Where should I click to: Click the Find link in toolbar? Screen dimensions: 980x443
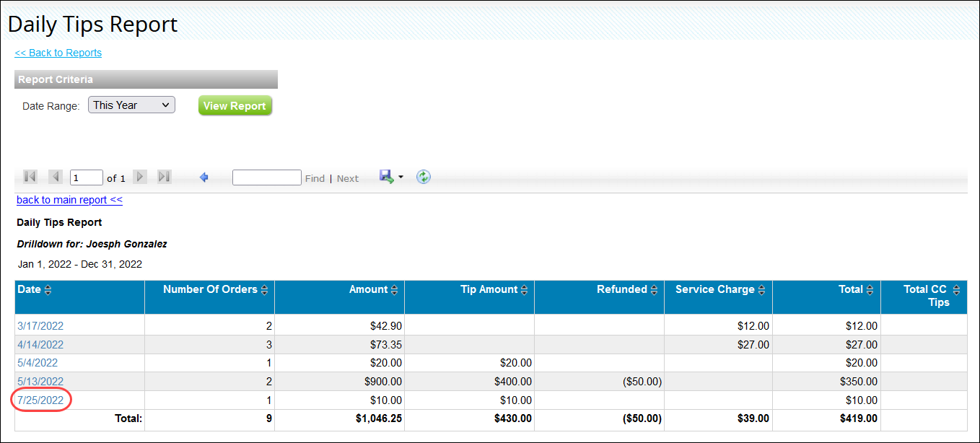tap(315, 178)
